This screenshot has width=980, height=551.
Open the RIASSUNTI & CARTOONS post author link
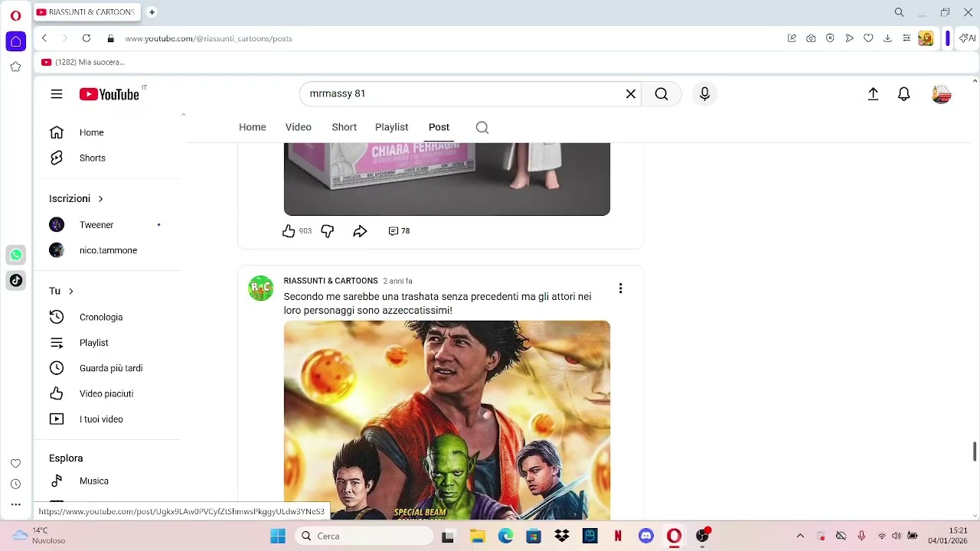coord(331,281)
